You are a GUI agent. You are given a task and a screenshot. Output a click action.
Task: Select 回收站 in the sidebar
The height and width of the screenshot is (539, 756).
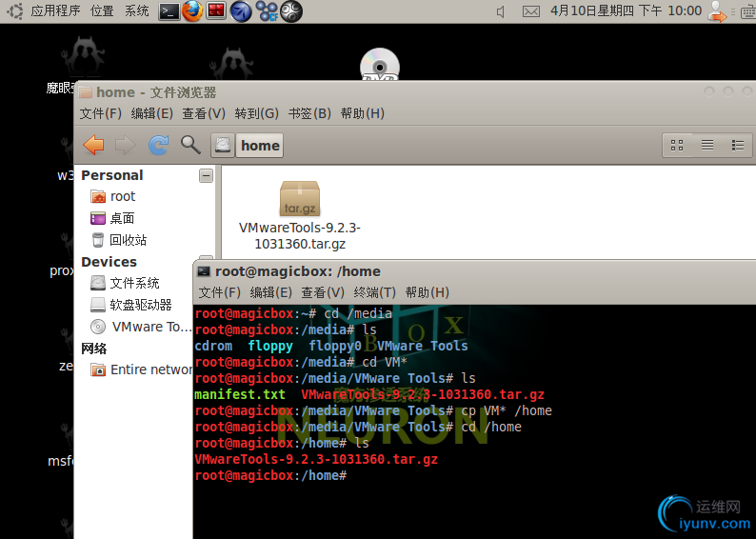119,240
